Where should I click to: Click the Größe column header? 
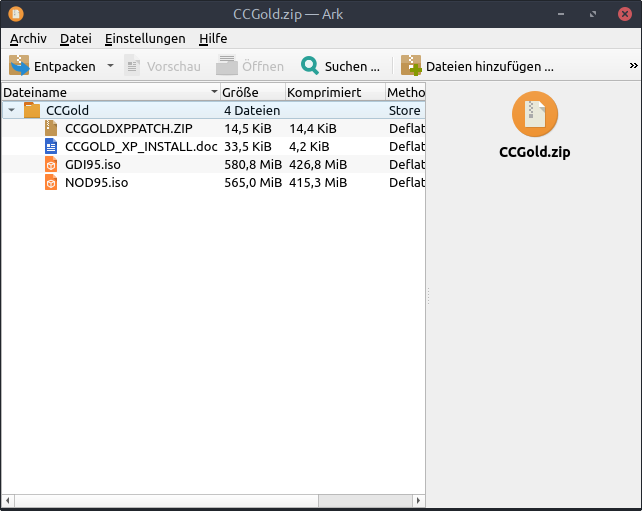[250, 92]
